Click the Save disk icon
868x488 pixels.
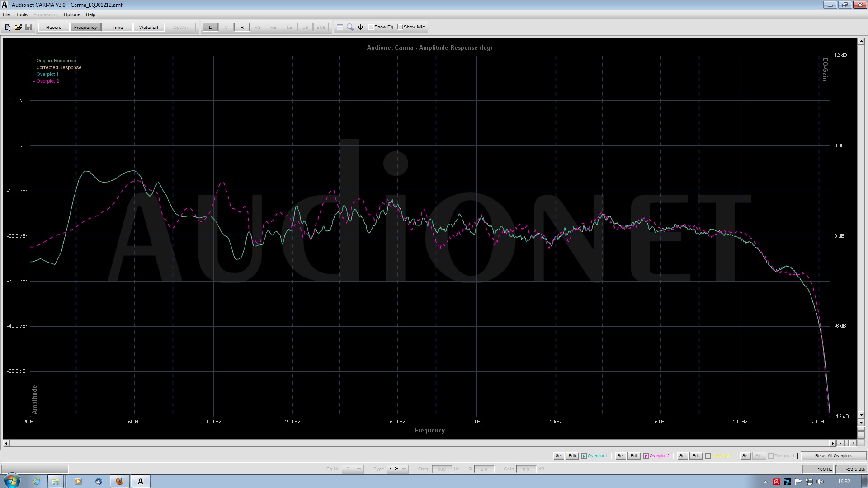pos(28,27)
